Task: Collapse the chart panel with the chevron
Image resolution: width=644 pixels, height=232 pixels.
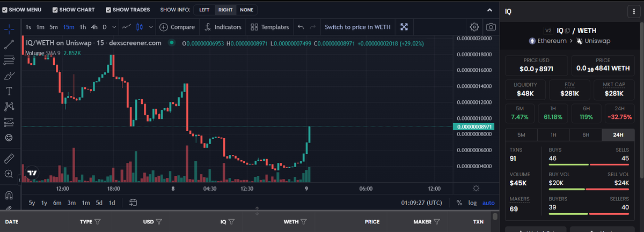Action: tap(489, 10)
